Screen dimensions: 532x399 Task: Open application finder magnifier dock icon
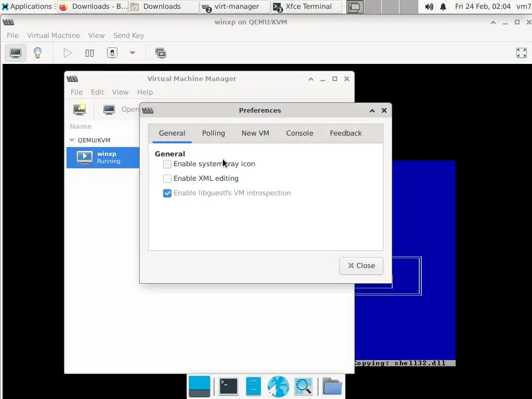click(x=303, y=387)
